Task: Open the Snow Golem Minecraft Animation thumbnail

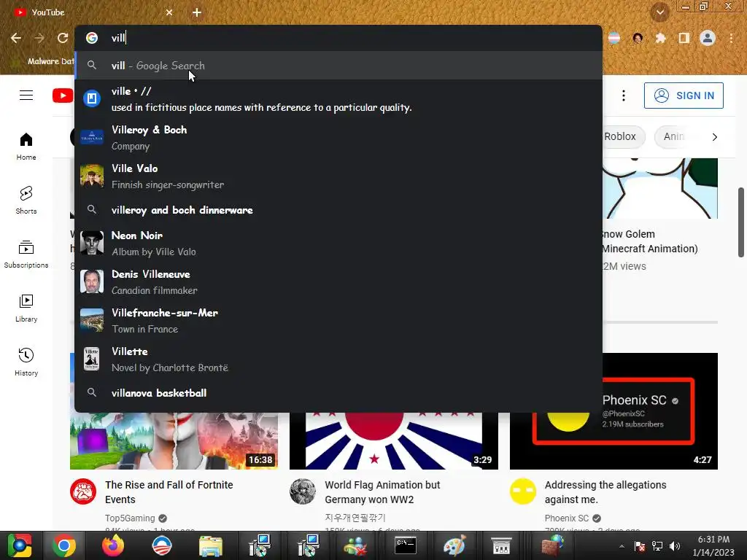Action: point(659,189)
